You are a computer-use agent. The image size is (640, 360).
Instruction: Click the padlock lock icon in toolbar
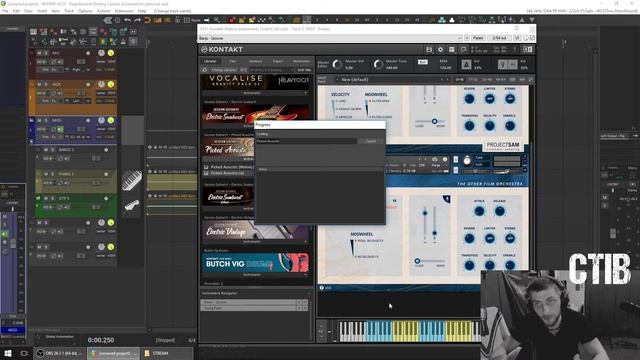177,20
